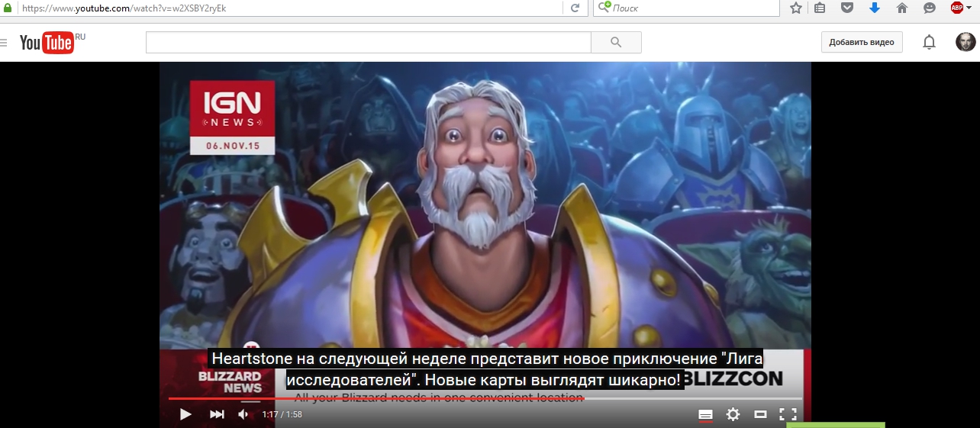Go to the browser home page
This screenshot has height=428, width=980.
[x=902, y=8]
